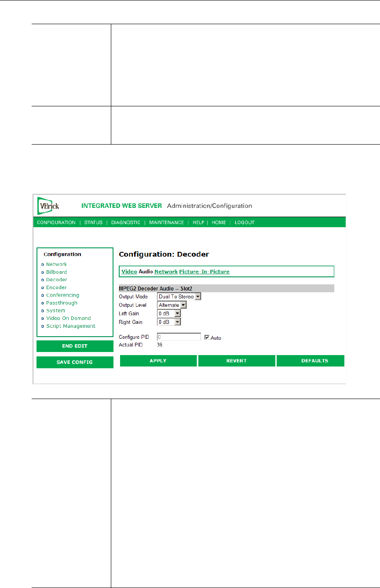Select Passthrough in the Configuration sidebar
Viewport: 380px width, 588px height.
(62, 303)
